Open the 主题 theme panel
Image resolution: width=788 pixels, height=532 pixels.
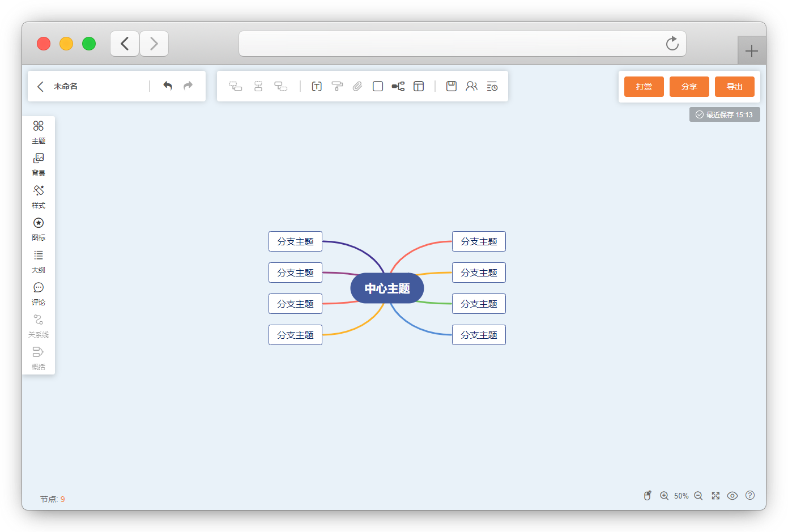pyautogui.click(x=39, y=133)
